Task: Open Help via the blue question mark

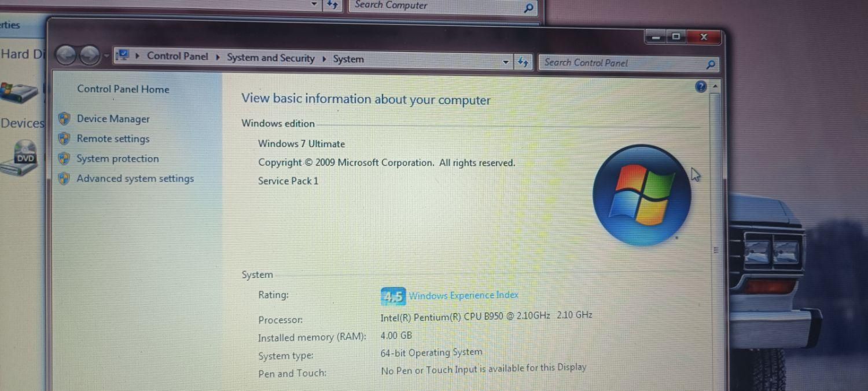Action: point(701,87)
